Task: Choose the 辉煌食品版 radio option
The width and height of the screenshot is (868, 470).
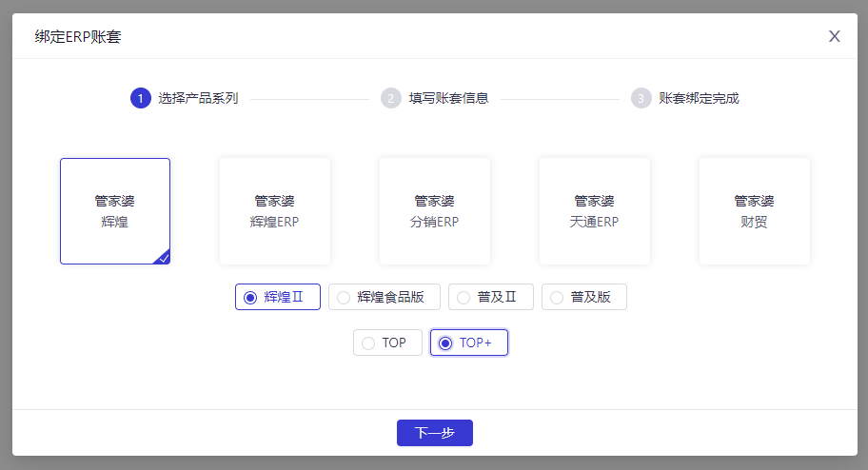Action: 385,297
